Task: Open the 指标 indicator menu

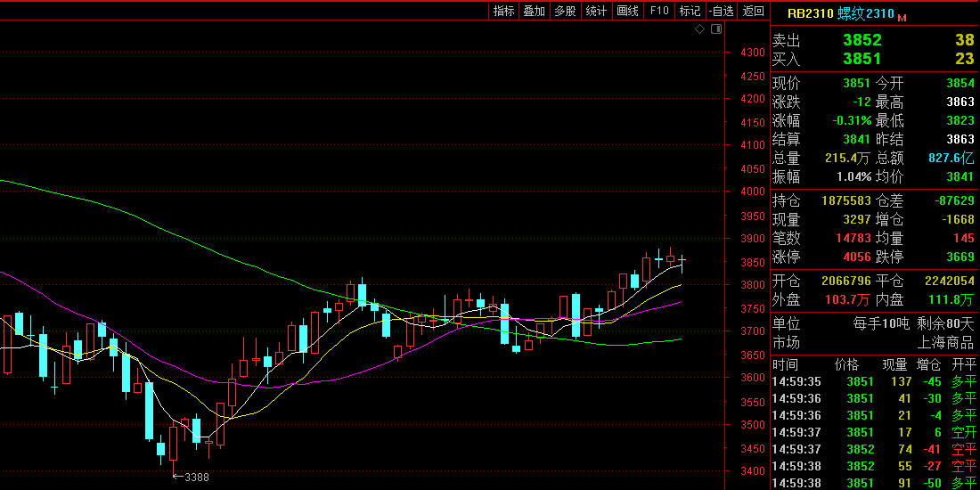Action: click(504, 11)
